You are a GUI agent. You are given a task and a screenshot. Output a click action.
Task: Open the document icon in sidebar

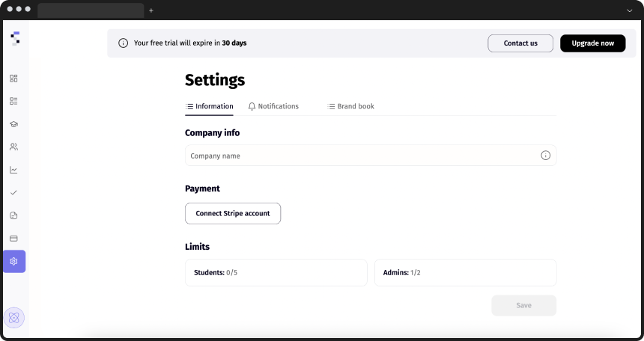[x=13, y=215]
